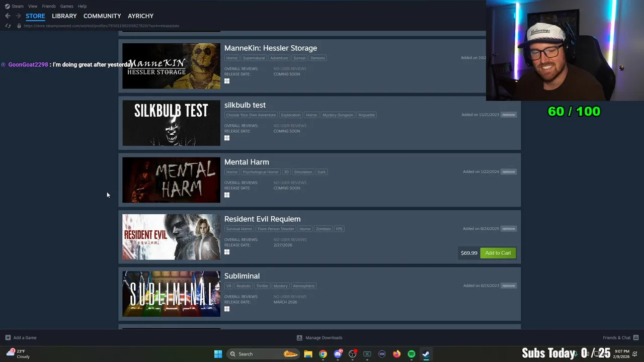644x362 pixels.
Task: Open the Help menu
Action: click(x=83, y=6)
